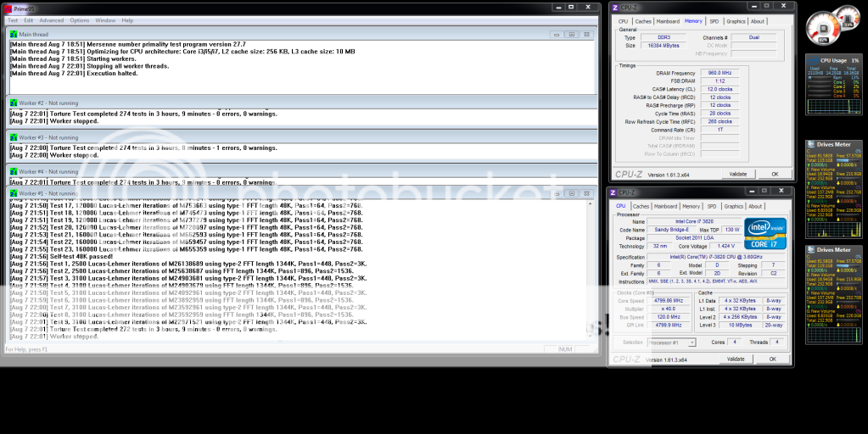Image resolution: width=868 pixels, height=434 pixels.
Task: Open the Edit menu in Prime95
Action: pyautogui.click(x=28, y=20)
